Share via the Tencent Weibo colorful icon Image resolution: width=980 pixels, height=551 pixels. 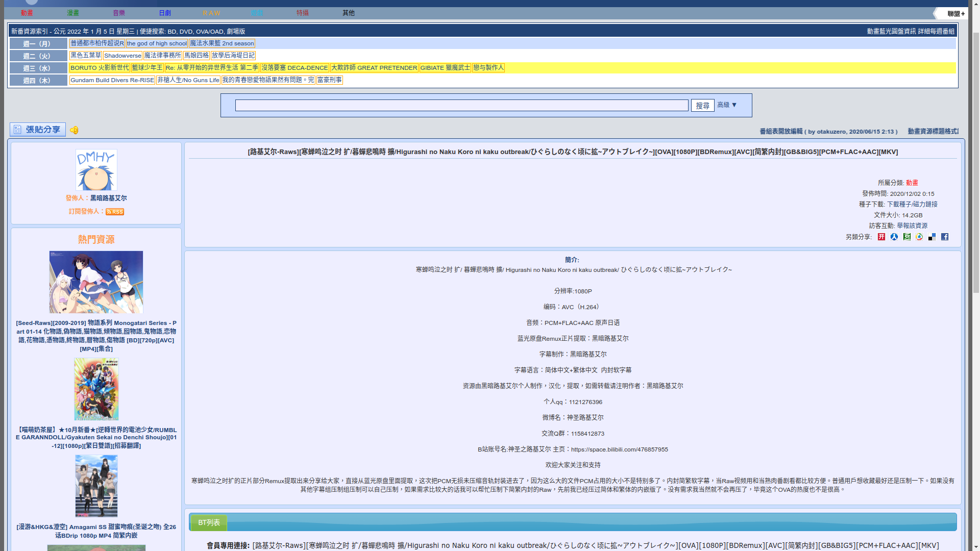pos(919,237)
